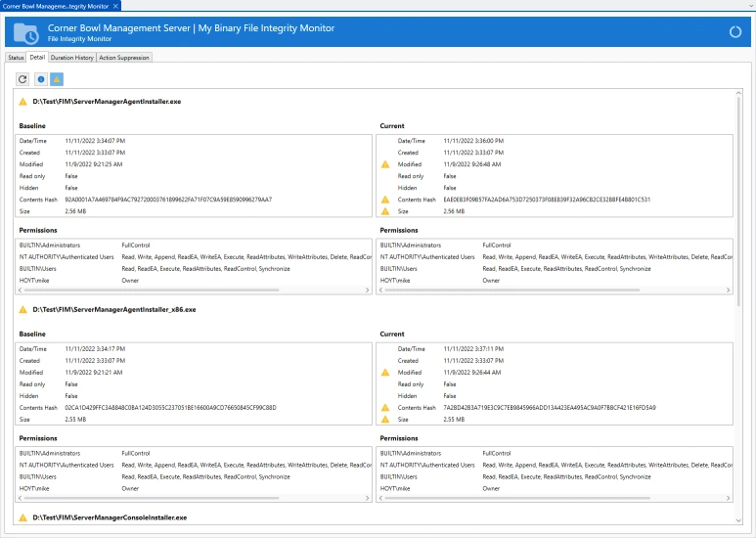Click left arrow of first Current permissions scrollbar
The height and width of the screenshot is (538, 756).
pyautogui.click(x=380, y=291)
